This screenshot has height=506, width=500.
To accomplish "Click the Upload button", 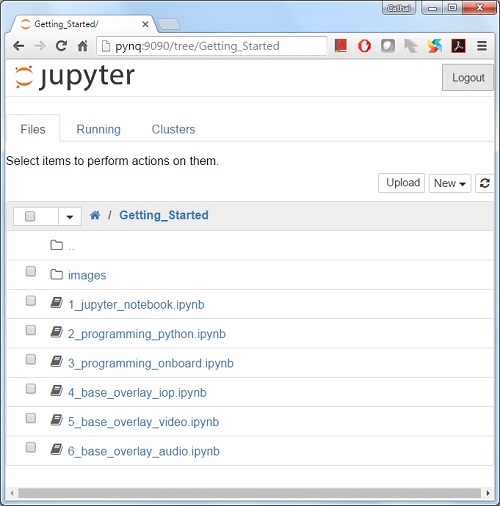I will pos(402,183).
